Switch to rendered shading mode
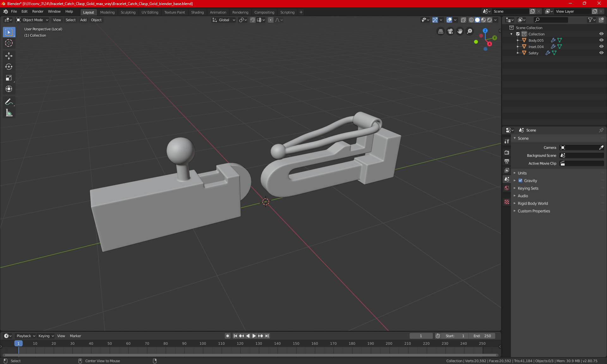 (489, 20)
